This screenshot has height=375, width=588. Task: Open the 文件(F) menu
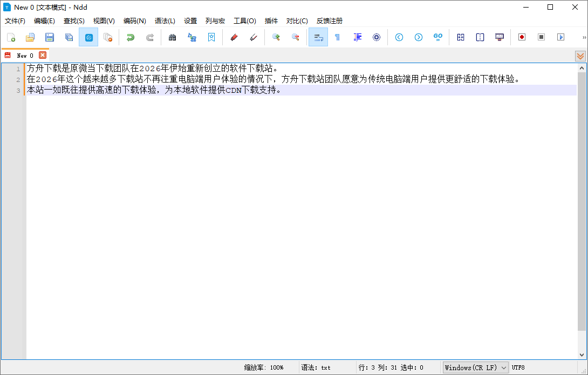14,21
